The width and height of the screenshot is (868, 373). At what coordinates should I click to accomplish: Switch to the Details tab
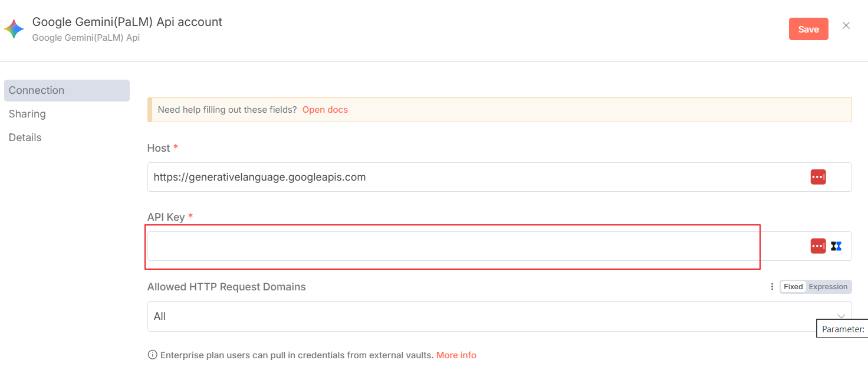click(25, 138)
